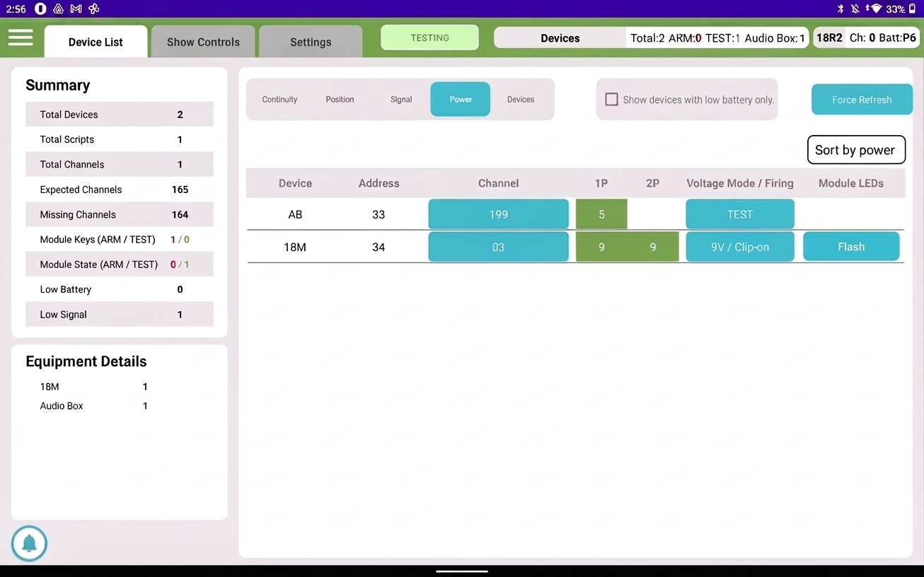Tap the battery indicator in the status bar
The width and height of the screenshot is (924, 577).
913,8
